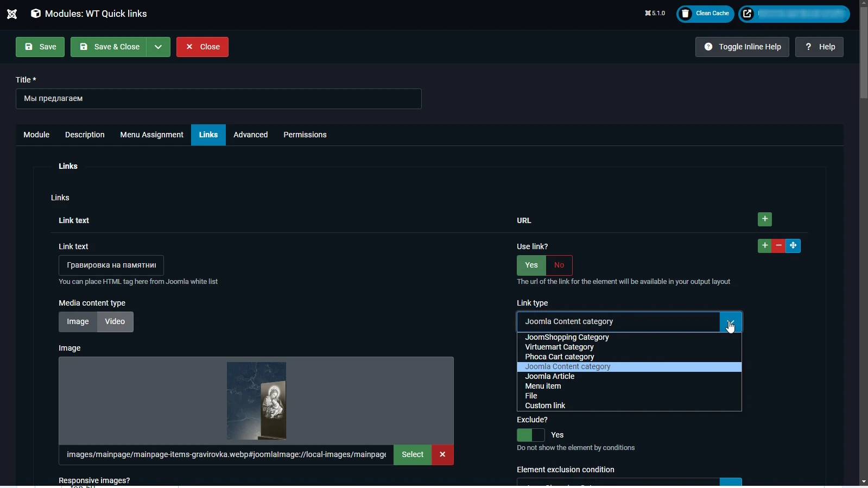Image resolution: width=868 pixels, height=488 pixels.
Task: Open the Menu Assignment tab
Action: click(151, 135)
